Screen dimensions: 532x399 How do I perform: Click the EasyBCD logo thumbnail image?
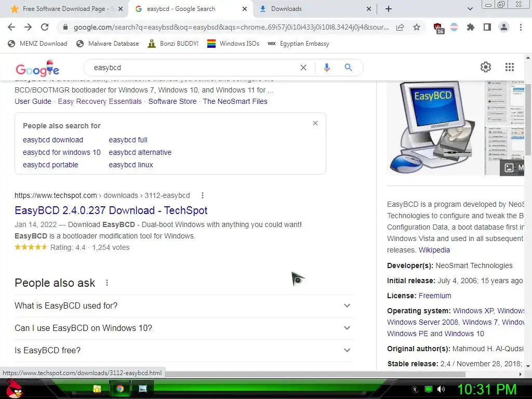point(435,128)
